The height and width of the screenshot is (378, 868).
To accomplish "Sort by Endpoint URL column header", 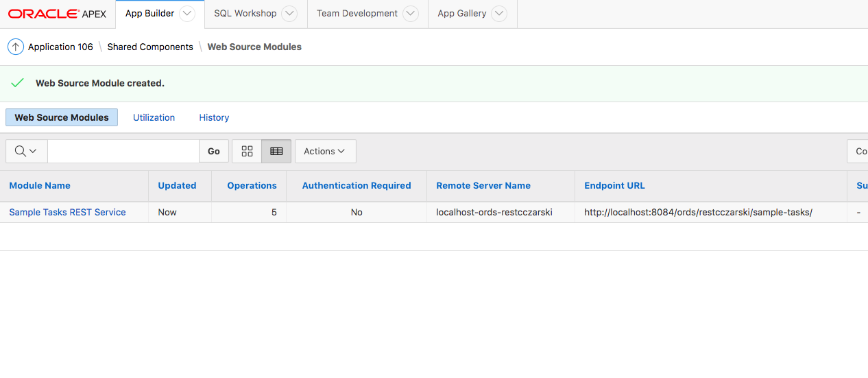I will [614, 185].
